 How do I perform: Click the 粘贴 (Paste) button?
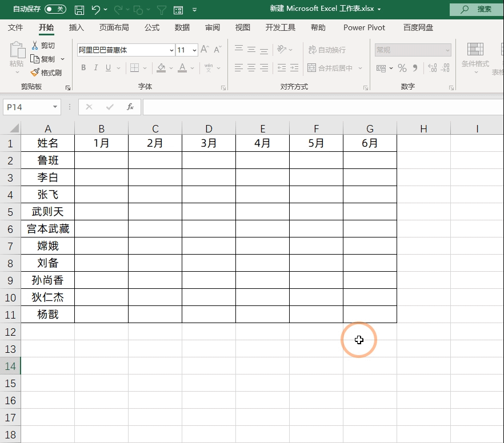coord(17,57)
